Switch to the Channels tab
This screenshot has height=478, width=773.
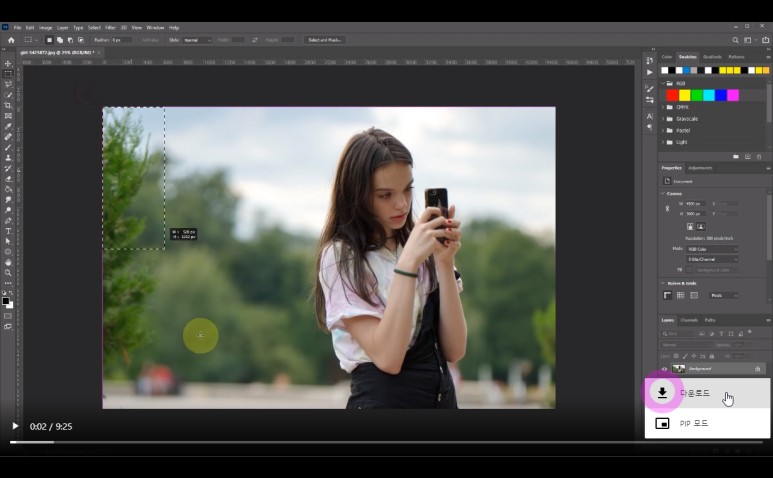click(x=689, y=320)
